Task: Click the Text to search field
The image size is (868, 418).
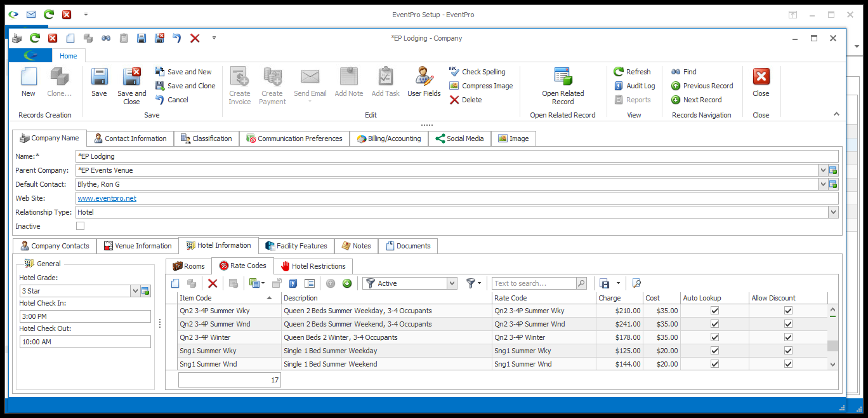Action: (x=534, y=283)
